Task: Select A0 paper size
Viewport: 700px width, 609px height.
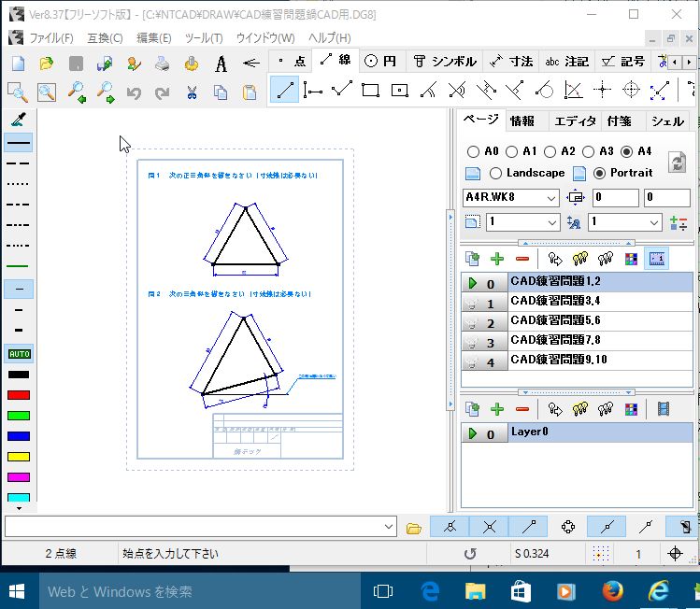Action: [473, 151]
